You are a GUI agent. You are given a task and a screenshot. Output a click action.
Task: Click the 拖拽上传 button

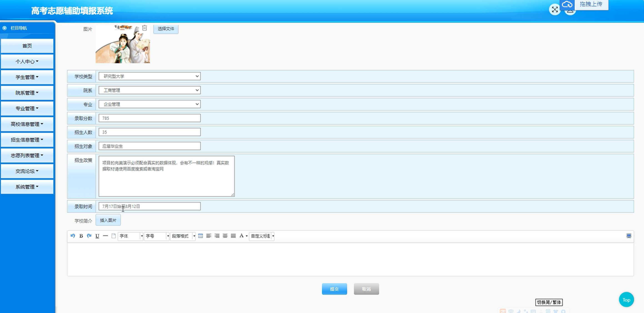[591, 4]
